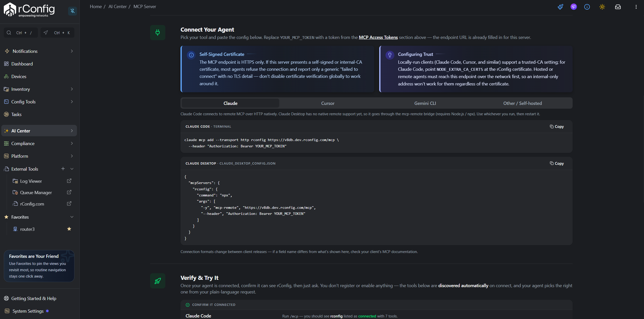Click the Config Tools icon
Viewport: 644px width, 319px height.
click(x=6, y=102)
